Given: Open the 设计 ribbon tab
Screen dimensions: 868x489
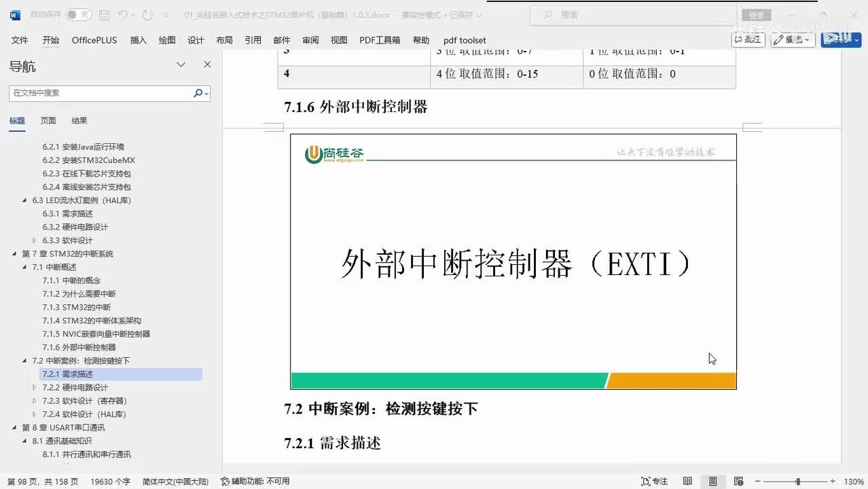Looking at the screenshot, I should pos(196,40).
